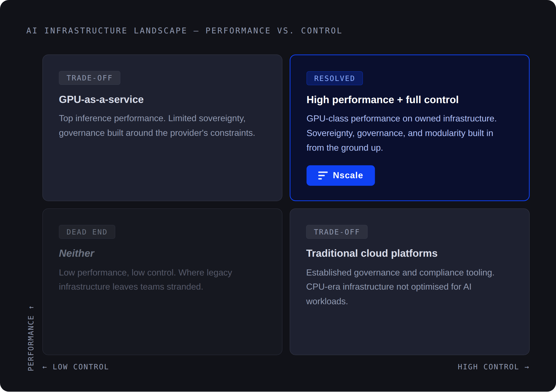Click Top inference performance description text
This screenshot has height=392, width=556.
coord(157,126)
